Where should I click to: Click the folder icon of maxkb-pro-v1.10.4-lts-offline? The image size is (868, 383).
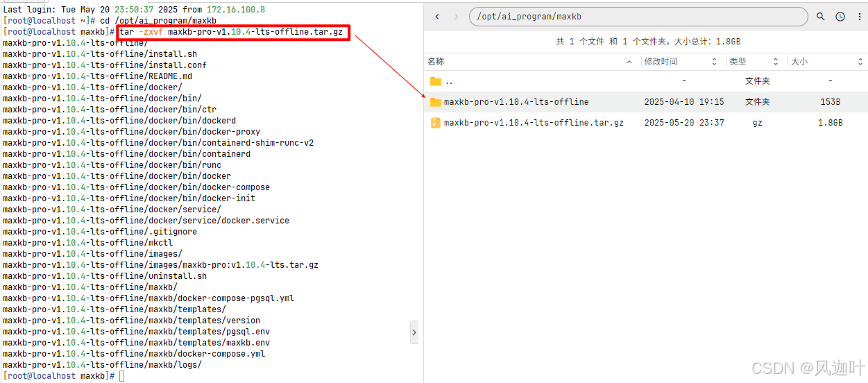coord(436,102)
